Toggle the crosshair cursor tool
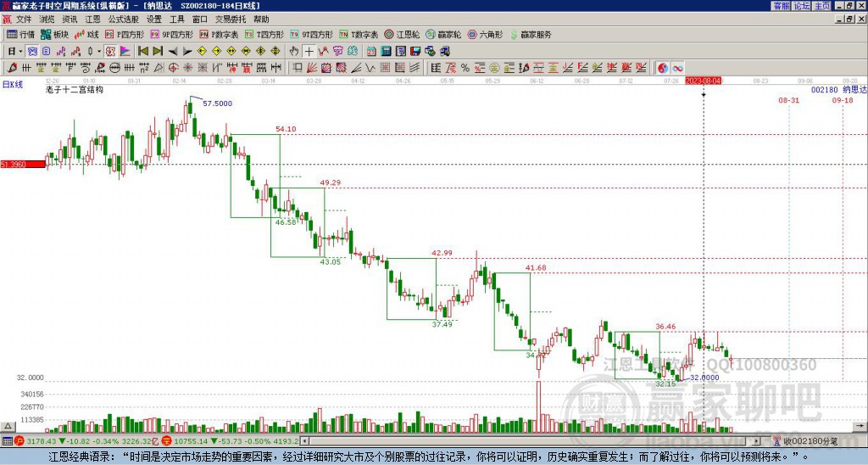 309,52
